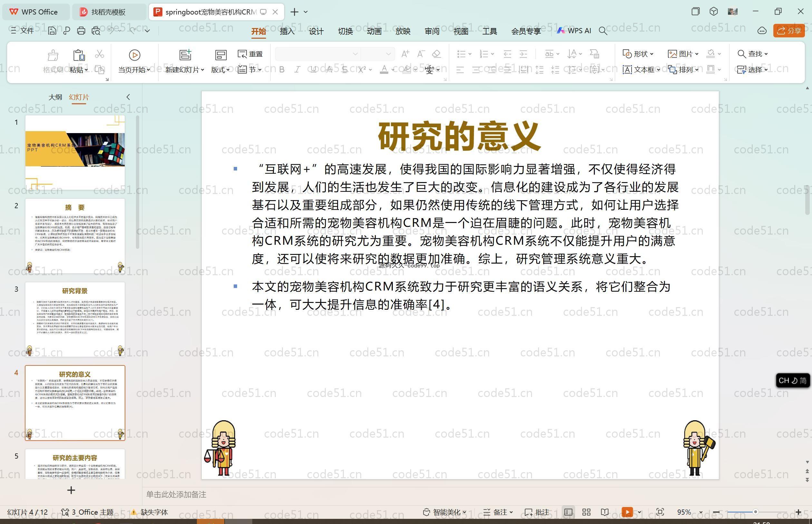Click the Increase Font Size icon
812x524 pixels.
(405, 54)
